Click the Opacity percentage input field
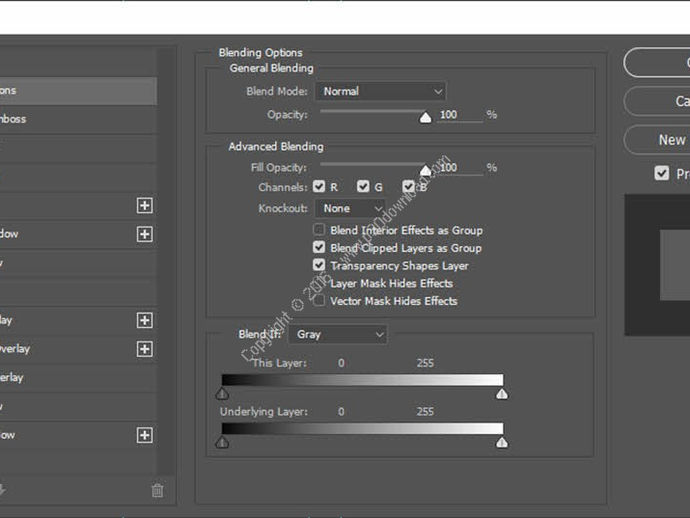 [x=459, y=115]
